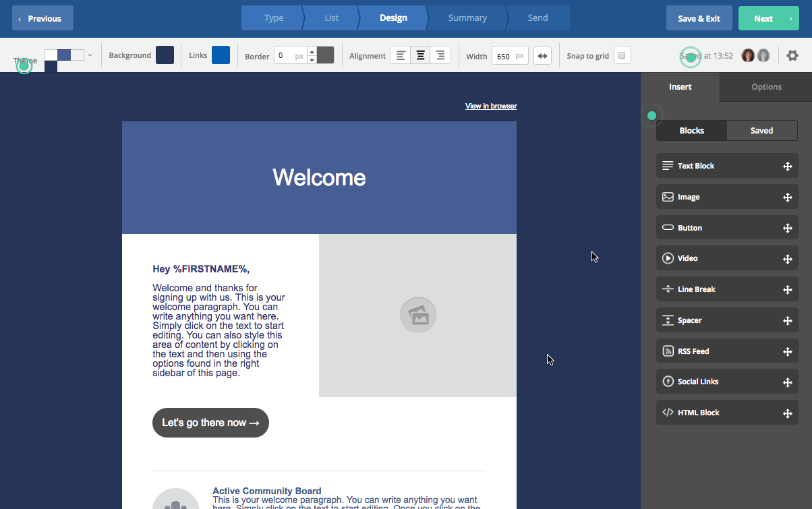
Task: Enable the Snap to grid checkbox
Action: coord(622,55)
